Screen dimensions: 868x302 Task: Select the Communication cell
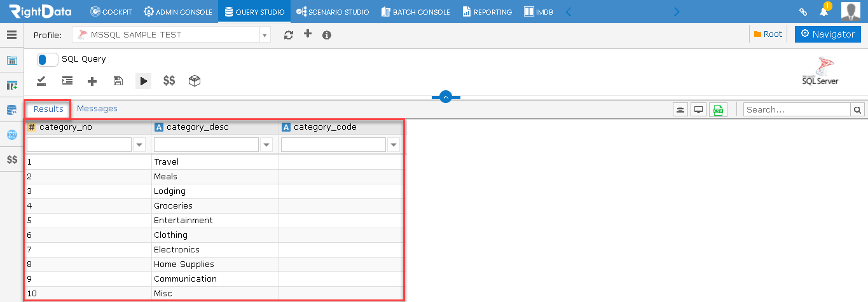click(x=215, y=279)
